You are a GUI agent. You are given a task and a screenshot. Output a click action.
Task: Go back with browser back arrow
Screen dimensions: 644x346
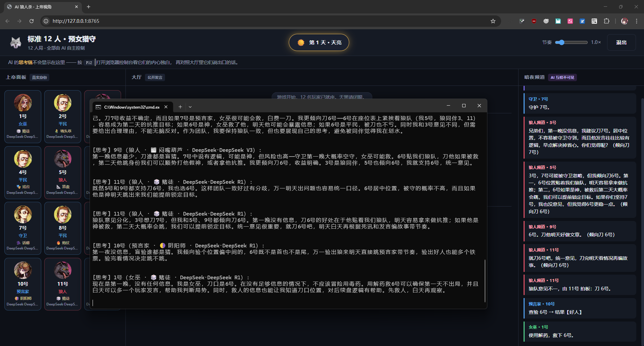(x=7, y=21)
